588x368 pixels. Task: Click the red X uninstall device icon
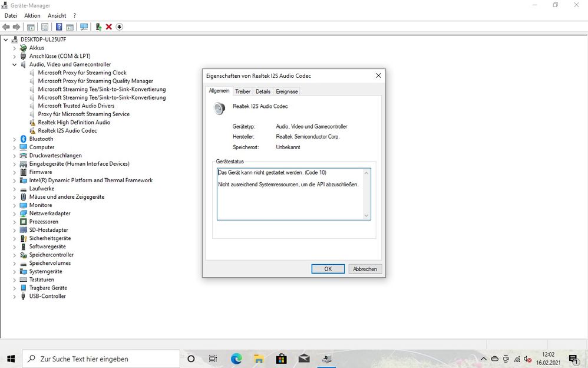109,27
